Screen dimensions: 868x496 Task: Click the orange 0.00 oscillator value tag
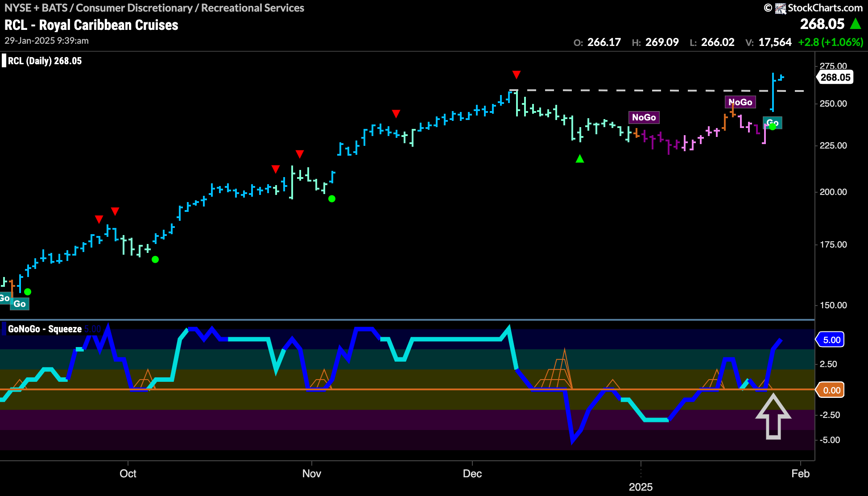pos(831,390)
